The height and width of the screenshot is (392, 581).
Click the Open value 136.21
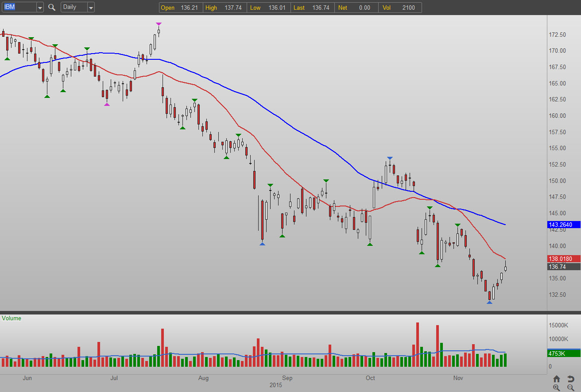189,8
